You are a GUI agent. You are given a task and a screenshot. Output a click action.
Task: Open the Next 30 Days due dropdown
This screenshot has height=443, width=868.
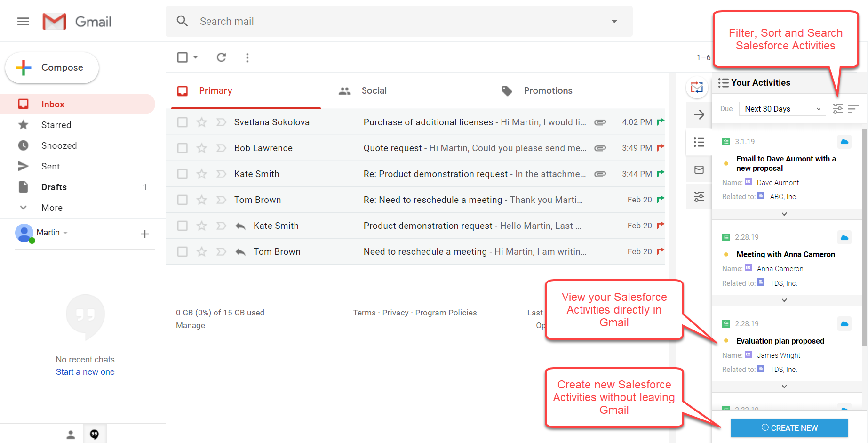pos(782,109)
